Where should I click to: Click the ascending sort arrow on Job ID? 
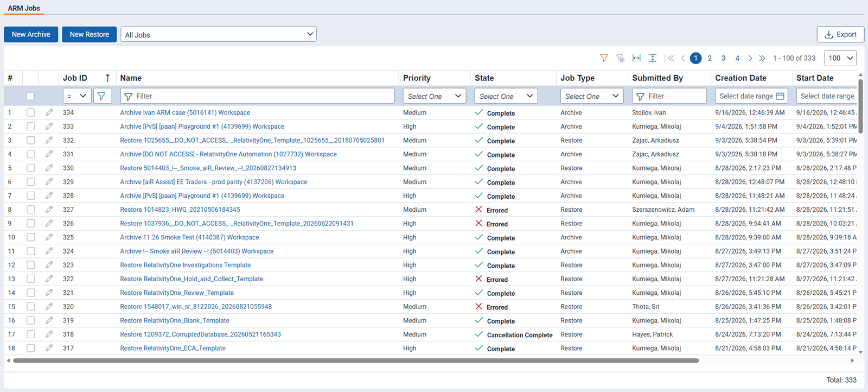click(107, 78)
